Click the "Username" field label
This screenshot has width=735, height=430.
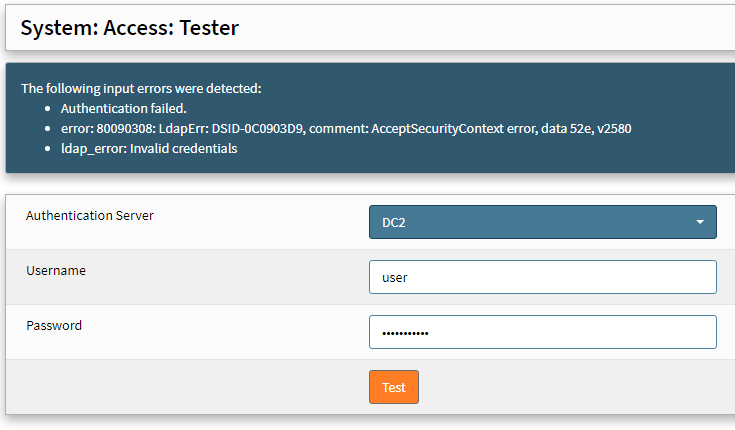(56, 270)
